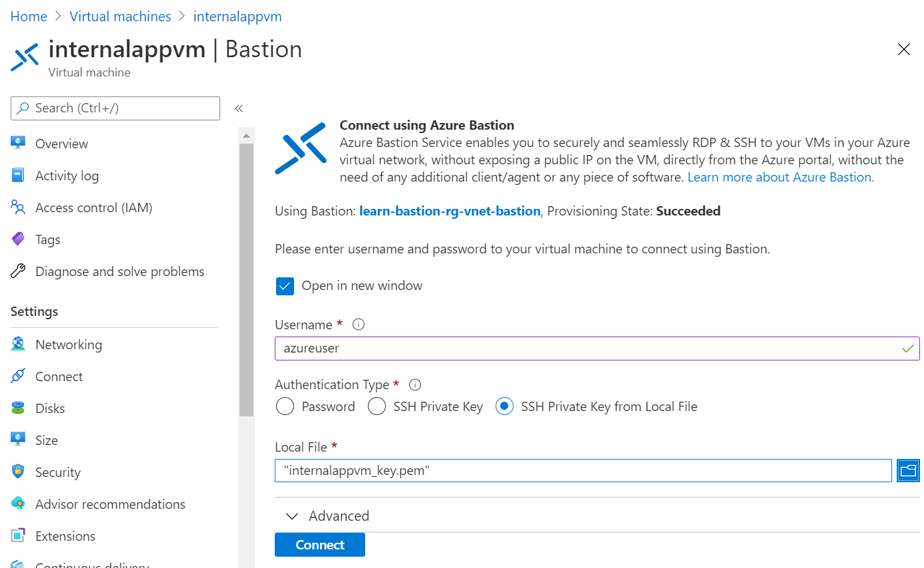This screenshot has width=924, height=568.
Task: Click 'Provisioning State: Succeeded' text
Action: coord(634,211)
